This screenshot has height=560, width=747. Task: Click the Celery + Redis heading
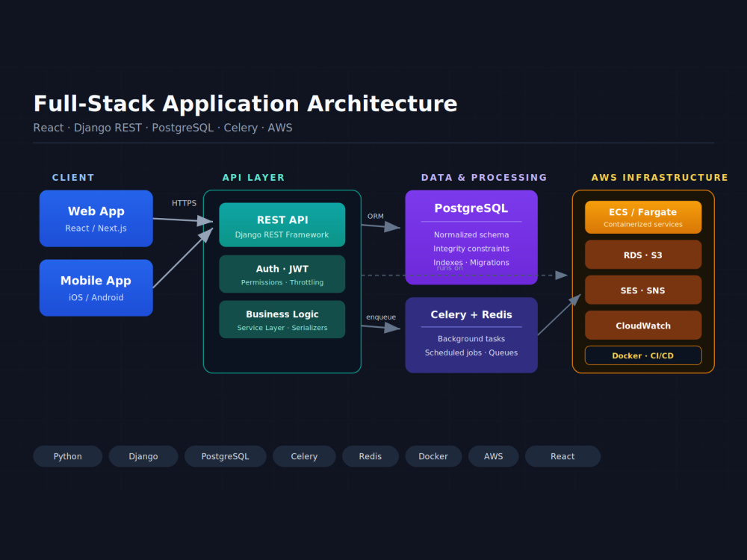pos(471,315)
